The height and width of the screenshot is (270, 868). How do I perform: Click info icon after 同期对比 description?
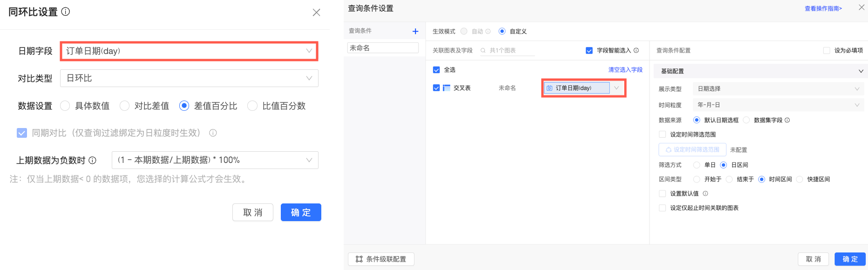[213, 133]
